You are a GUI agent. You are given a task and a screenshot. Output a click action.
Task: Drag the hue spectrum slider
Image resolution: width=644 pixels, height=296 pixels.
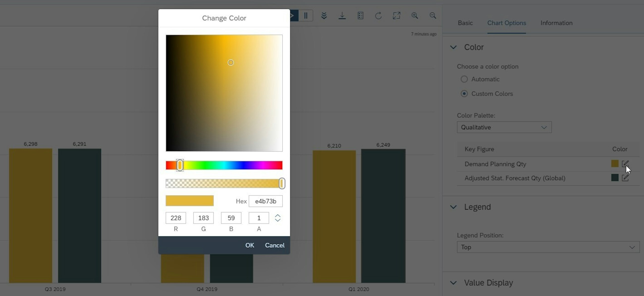coord(180,165)
